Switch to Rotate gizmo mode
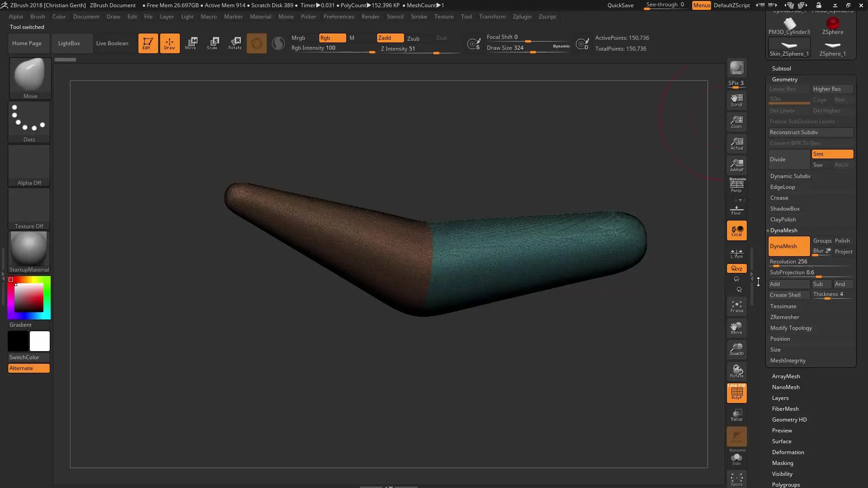 235,43
